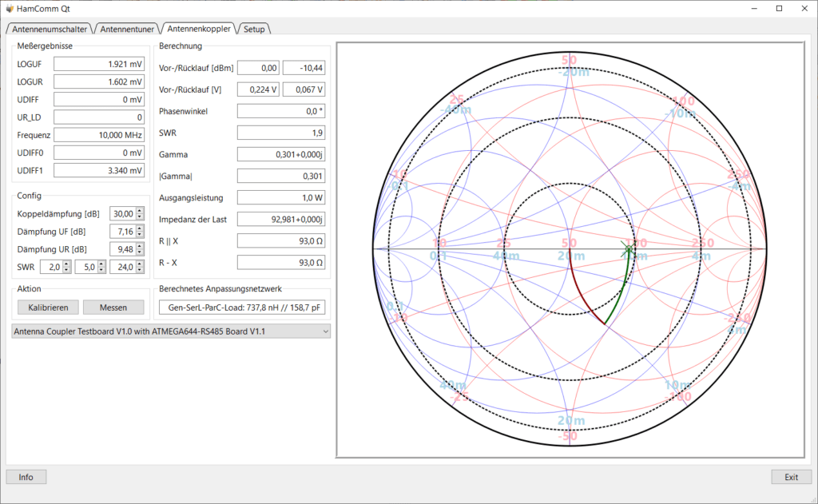Increase the Koppeldämpfung value with its up arrow
This screenshot has width=818, height=504.
click(140, 211)
